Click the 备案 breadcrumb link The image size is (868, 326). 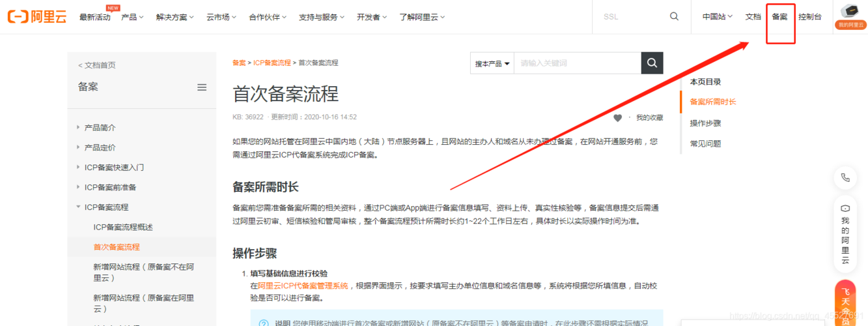click(x=239, y=63)
